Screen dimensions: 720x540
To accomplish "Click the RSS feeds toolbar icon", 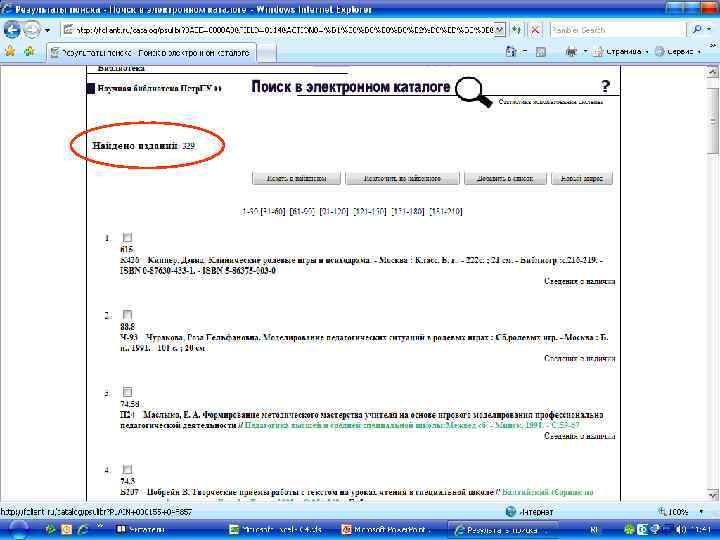I will [540, 52].
